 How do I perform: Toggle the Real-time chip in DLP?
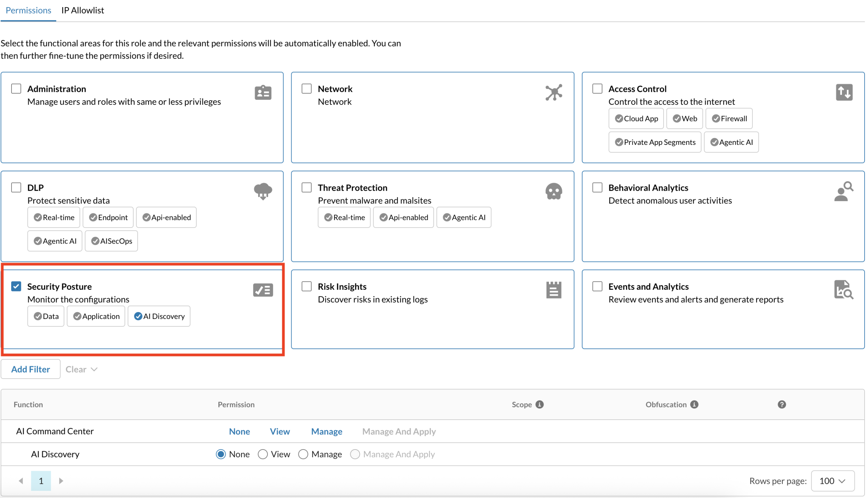coord(54,217)
